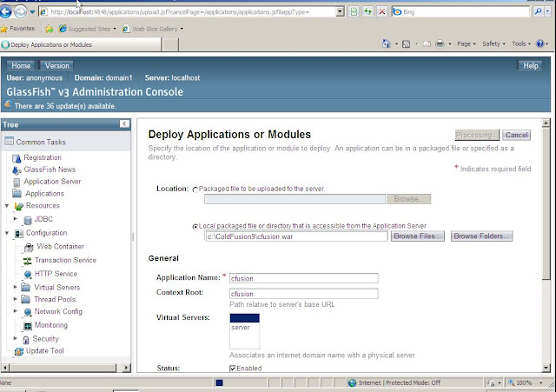Click the Home button in console header
The width and height of the screenshot is (556, 392).
point(21,66)
